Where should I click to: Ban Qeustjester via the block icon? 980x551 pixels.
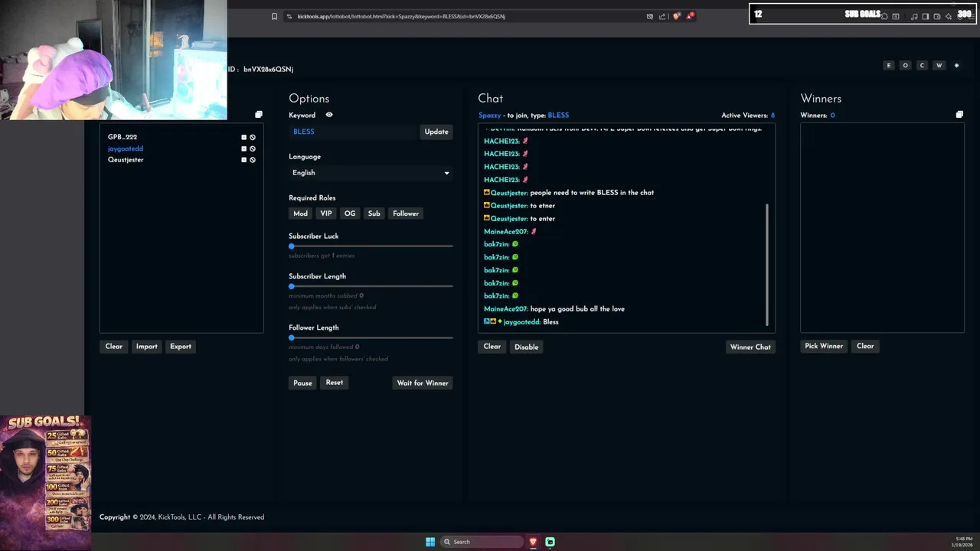click(x=253, y=160)
